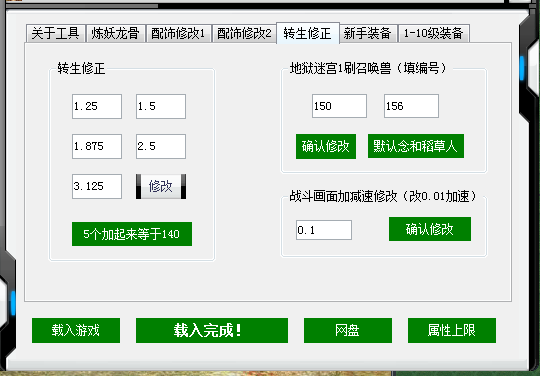Open the 炼妖龙骨 tab
The image size is (540, 376).
pyautogui.click(x=115, y=33)
